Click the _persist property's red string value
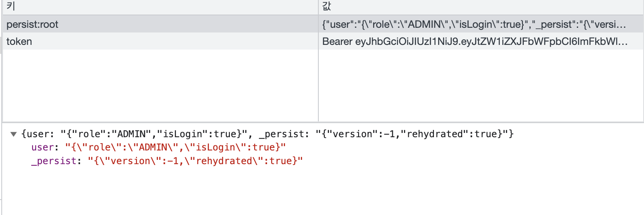The width and height of the screenshot is (644, 215). tap(195, 162)
